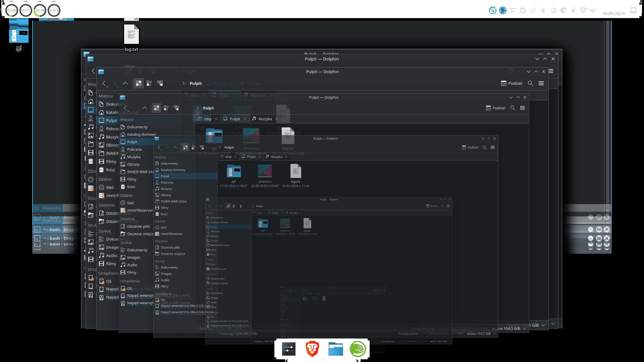Open the hamburger menu in the topmost Dolphin toolbar
This screenshot has width=644, height=362.
pos(541,83)
